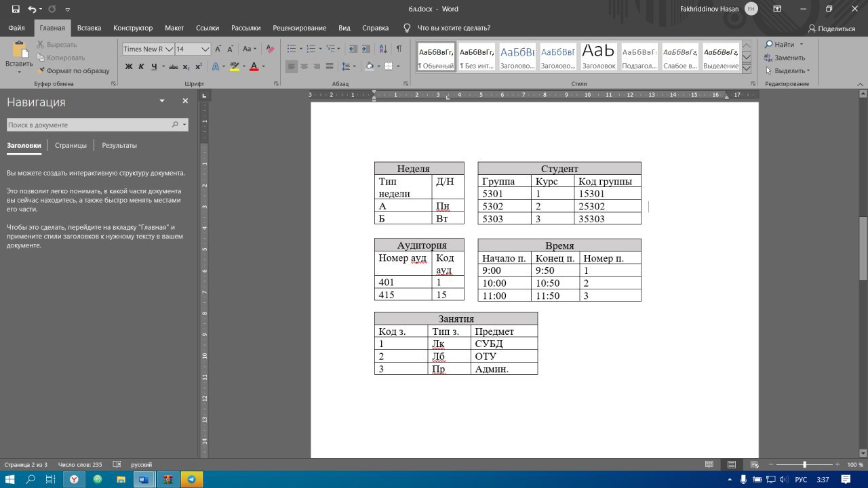Increase font size with the larger A icon
Image resolution: width=868 pixels, height=488 pixels.
[218, 49]
